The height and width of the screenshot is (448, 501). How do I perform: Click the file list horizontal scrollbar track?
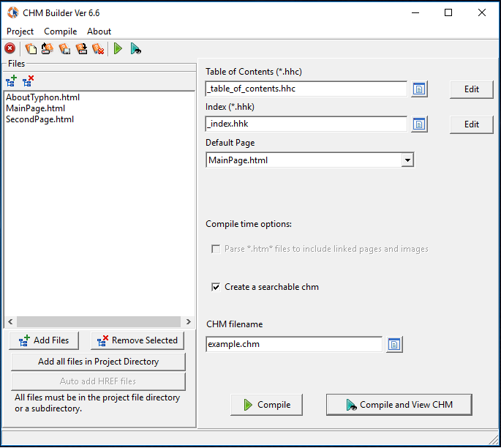pos(99,321)
